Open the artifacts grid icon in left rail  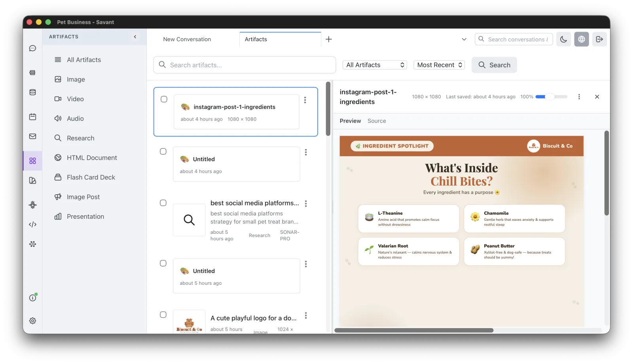[32, 161]
